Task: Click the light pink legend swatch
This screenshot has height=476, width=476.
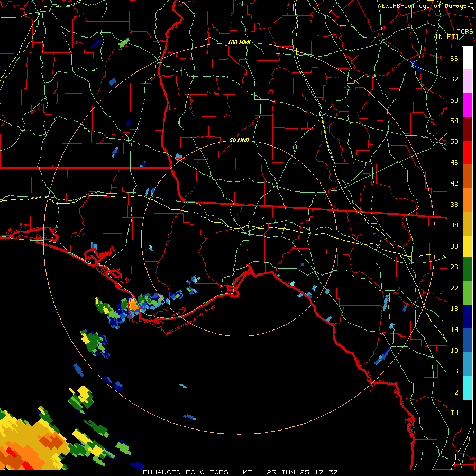Action: pyautogui.click(x=467, y=81)
